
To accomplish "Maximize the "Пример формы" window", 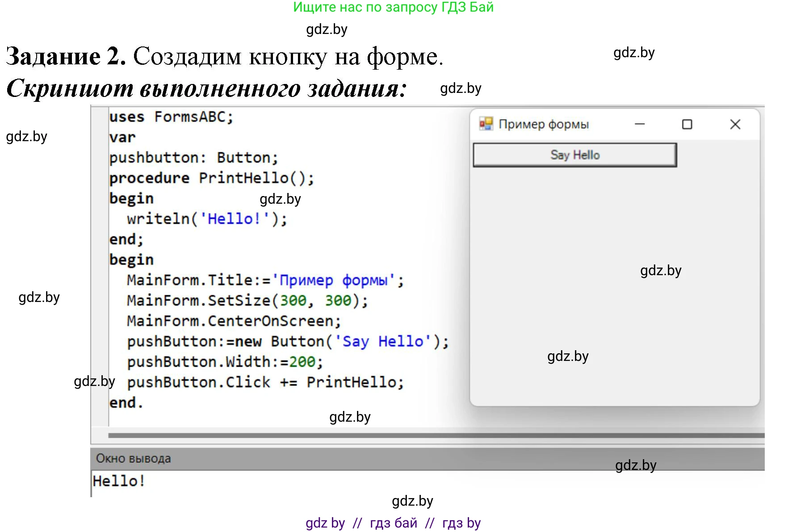I will click(687, 124).
